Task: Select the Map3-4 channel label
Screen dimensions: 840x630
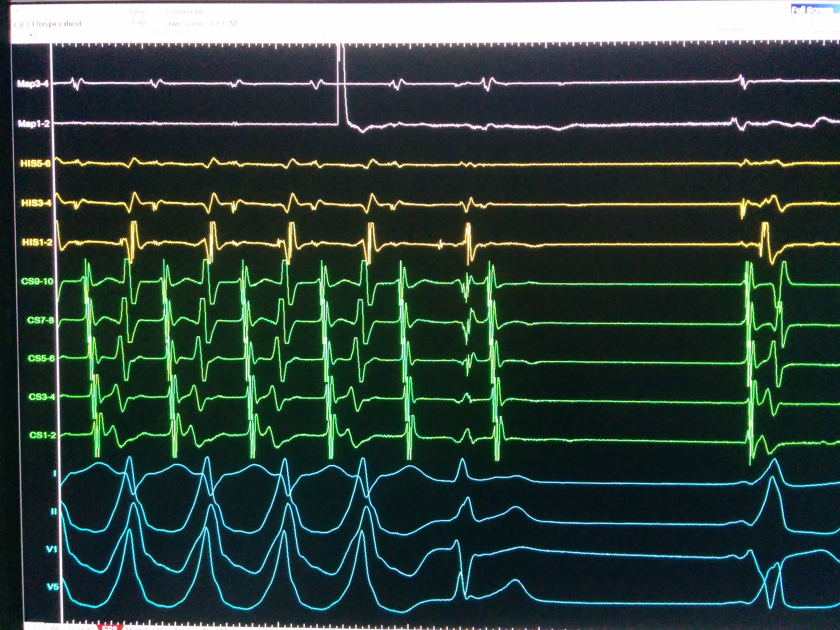Action: coord(33,84)
